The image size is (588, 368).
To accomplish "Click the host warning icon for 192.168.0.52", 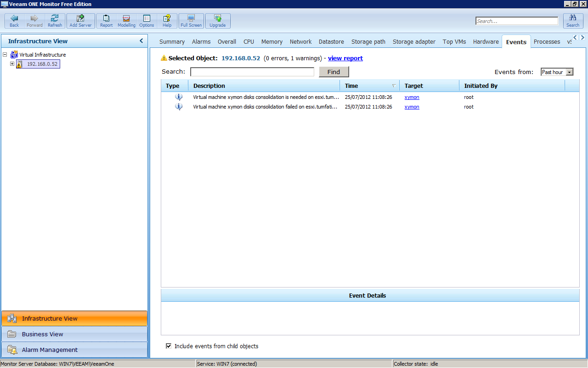I will 19,64.
